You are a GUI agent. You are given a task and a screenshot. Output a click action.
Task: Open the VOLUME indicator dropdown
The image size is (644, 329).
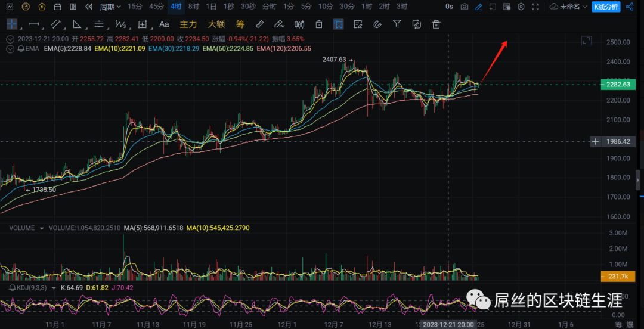(x=41, y=228)
